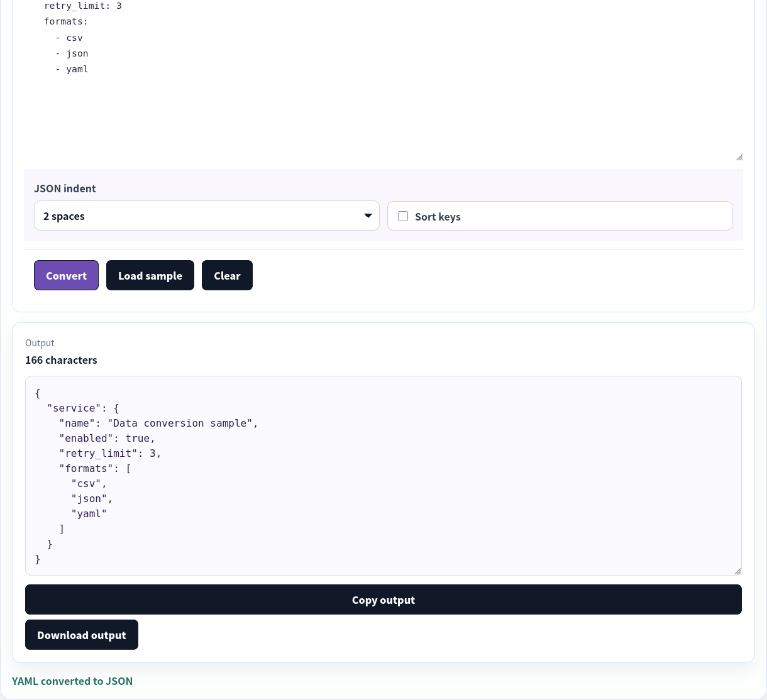Image resolution: width=767 pixels, height=700 pixels.
Task: Click the '"enabled": true' output line
Action: click(107, 439)
